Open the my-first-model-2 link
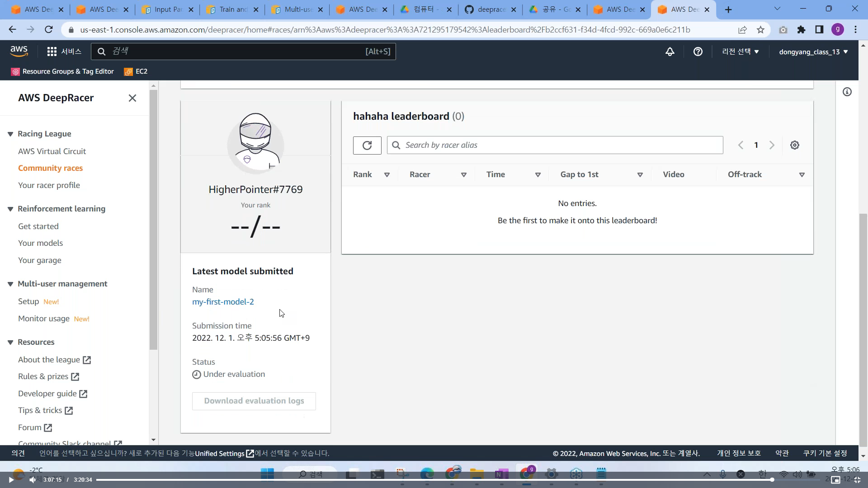This screenshot has width=868, height=488. click(223, 302)
